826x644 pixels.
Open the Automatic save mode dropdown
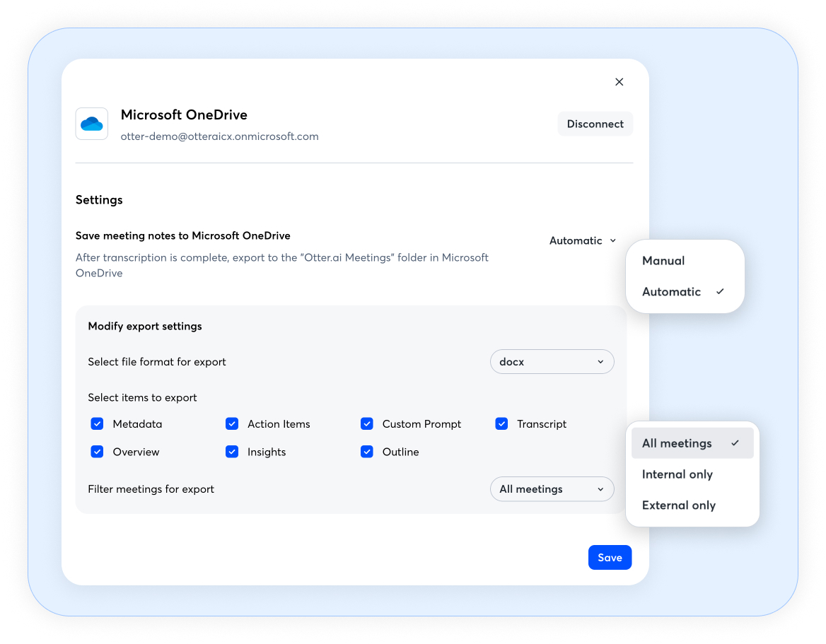[583, 240]
